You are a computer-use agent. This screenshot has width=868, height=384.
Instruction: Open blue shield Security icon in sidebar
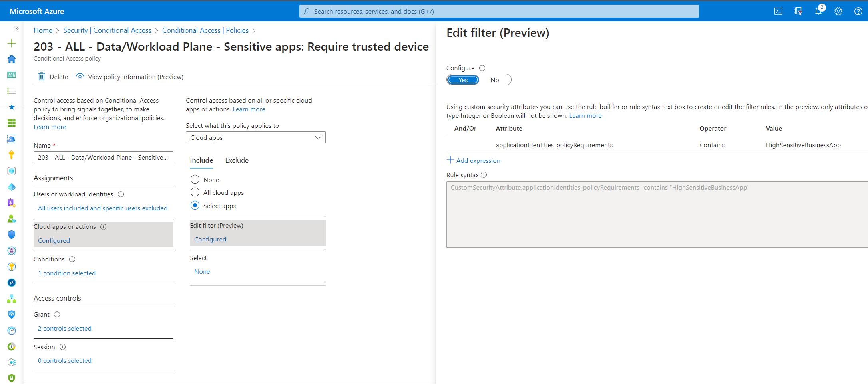[12, 235]
